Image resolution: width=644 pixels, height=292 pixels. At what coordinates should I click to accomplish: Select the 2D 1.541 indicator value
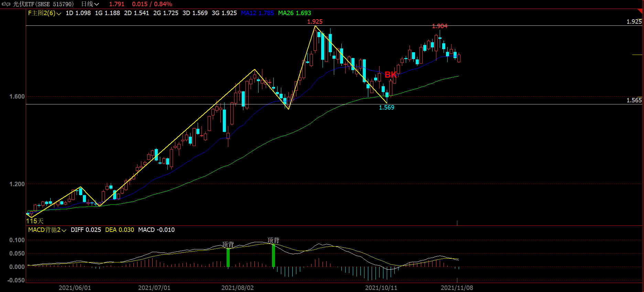point(137,13)
